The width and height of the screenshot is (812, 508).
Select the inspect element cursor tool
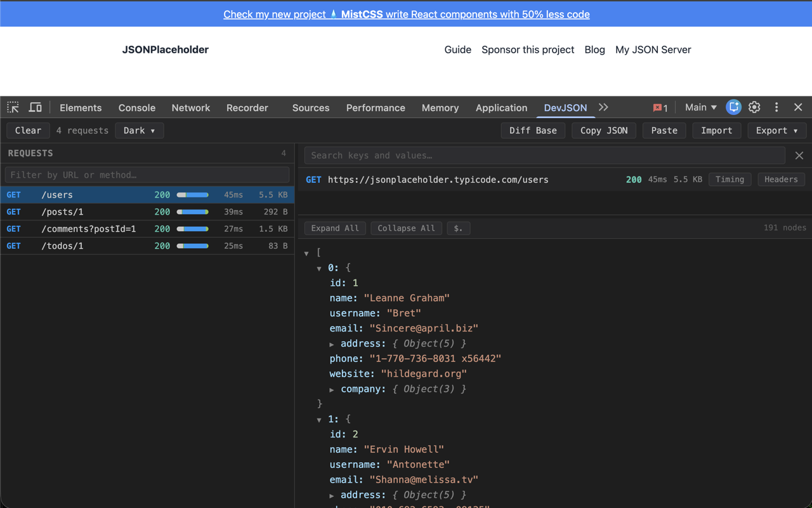[x=13, y=107]
